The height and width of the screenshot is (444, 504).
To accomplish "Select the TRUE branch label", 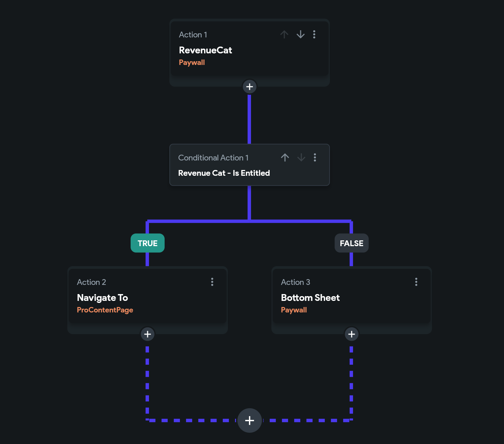I will [148, 243].
